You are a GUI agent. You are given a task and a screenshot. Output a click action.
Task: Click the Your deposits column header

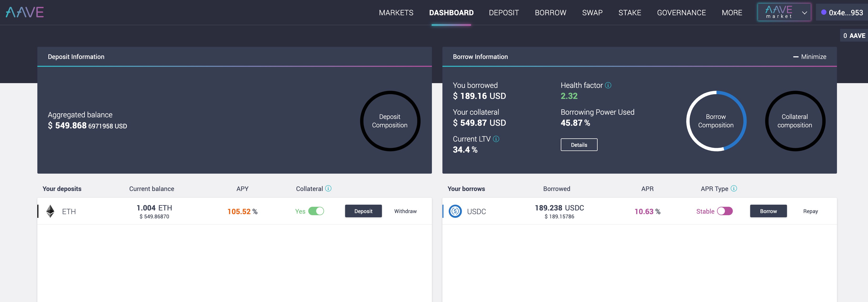point(62,189)
